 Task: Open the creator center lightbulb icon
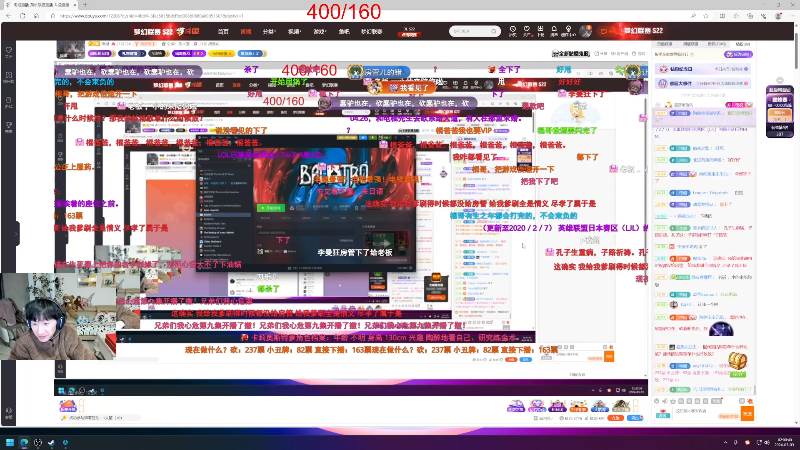(568, 31)
